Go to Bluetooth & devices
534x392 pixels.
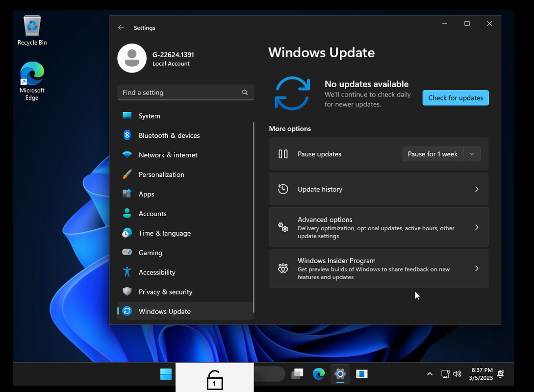(x=185, y=135)
